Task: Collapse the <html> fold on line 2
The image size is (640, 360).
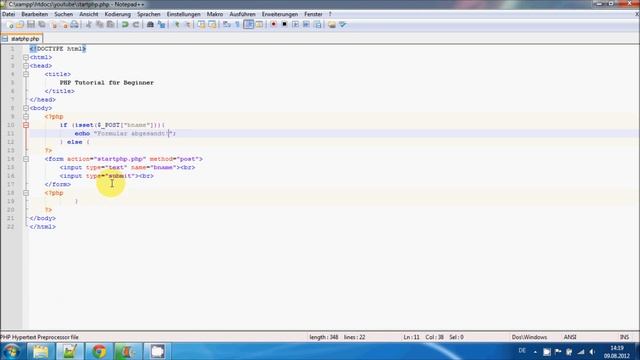Action: [26, 58]
